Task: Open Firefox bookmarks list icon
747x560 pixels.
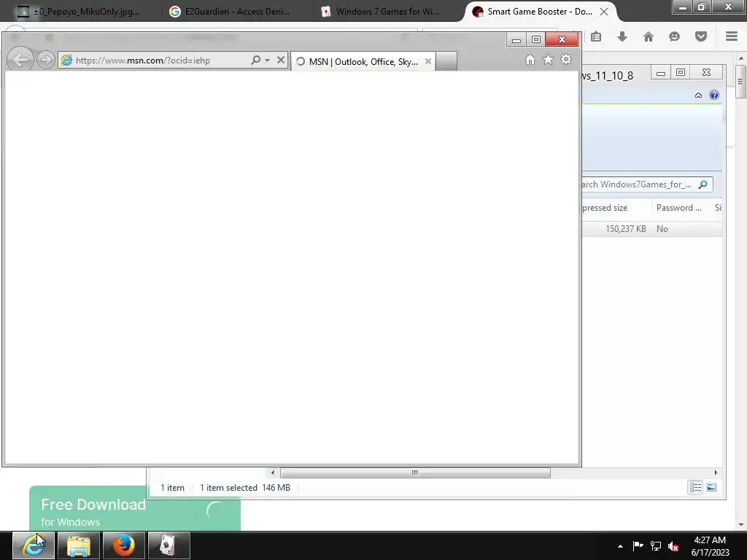Action: [596, 36]
